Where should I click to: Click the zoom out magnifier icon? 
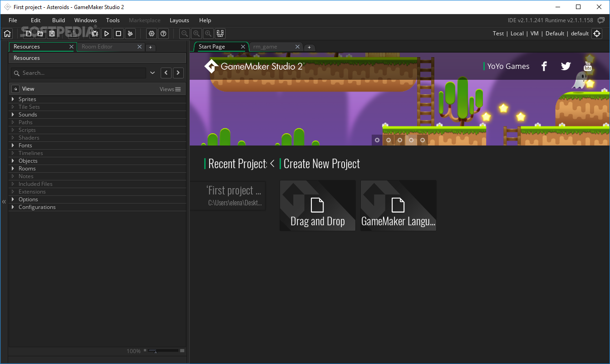click(185, 34)
